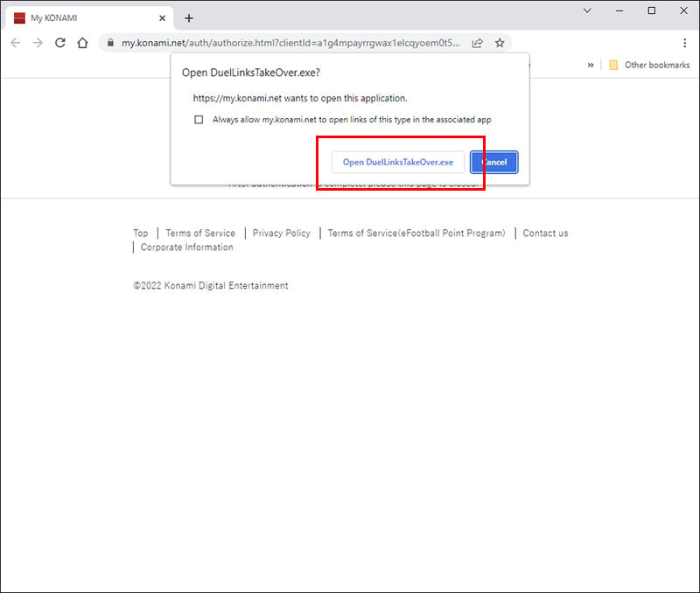Click the browser back arrow
Screen dimensions: 700x593
pyautogui.click(x=15, y=43)
